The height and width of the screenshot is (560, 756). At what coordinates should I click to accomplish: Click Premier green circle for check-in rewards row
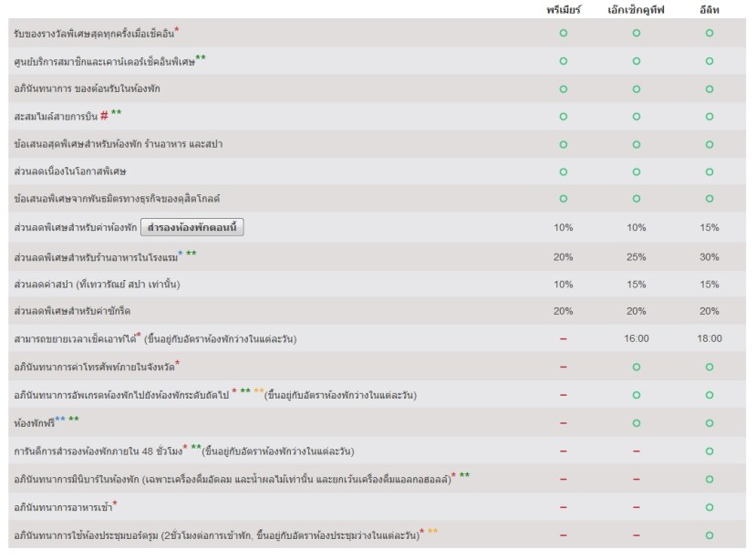coord(563,33)
